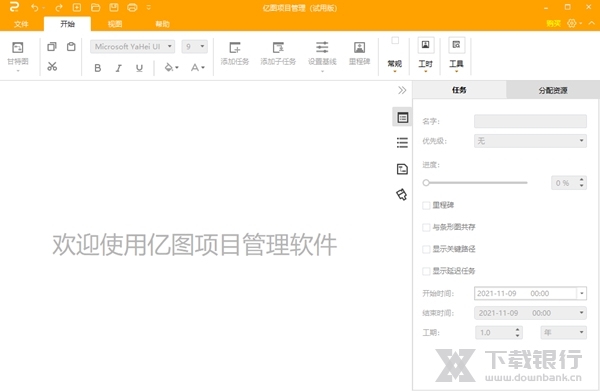Open a file via folder icon
The width and height of the screenshot is (600, 391).
[x=95, y=7]
